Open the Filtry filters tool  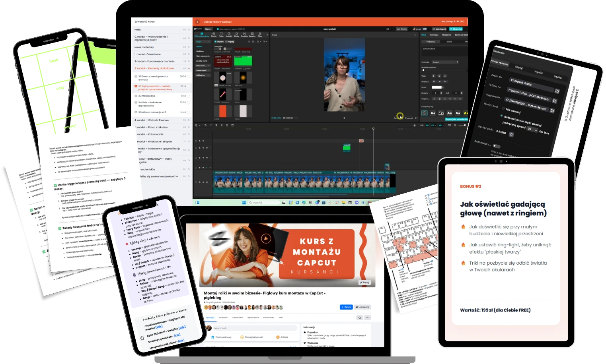(260, 35)
